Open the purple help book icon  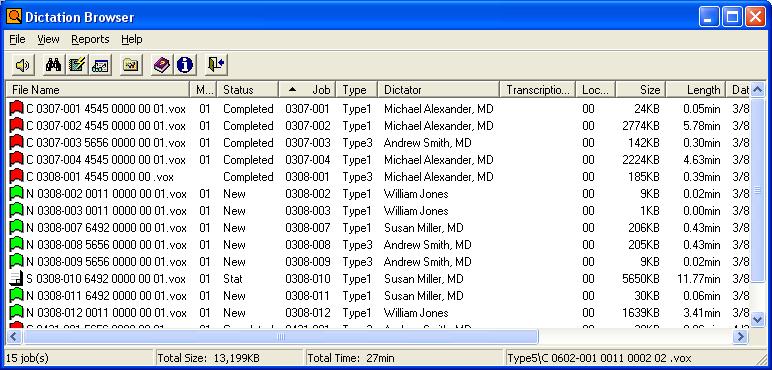coord(161,65)
